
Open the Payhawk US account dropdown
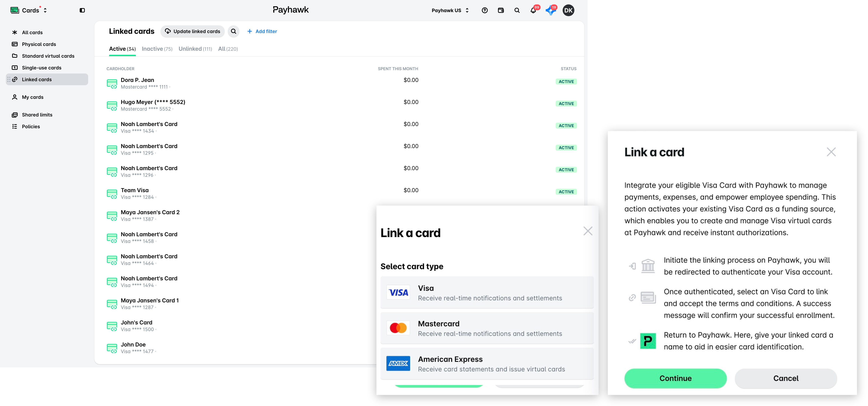click(x=450, y=10)
